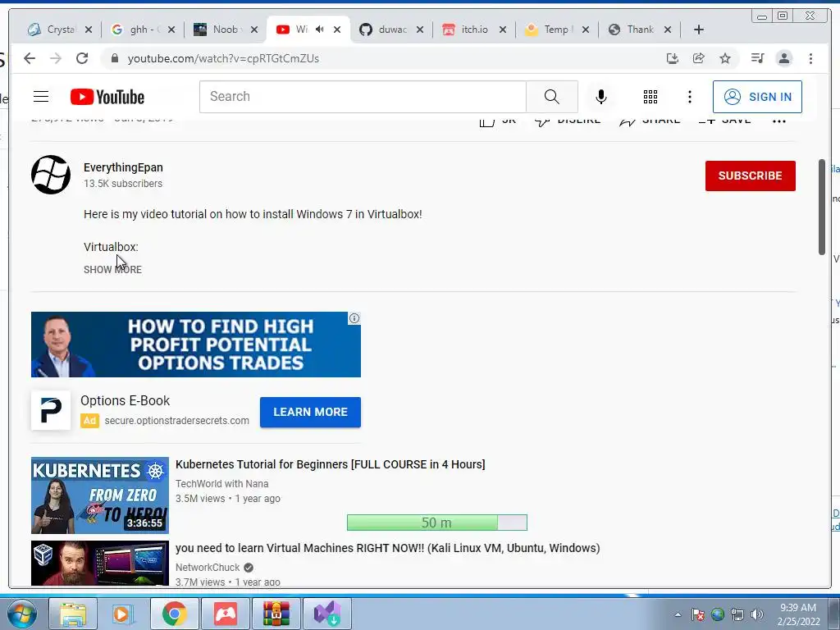Launch Windows Media Player from taskbar
The image size is (840, 630).
123,614
